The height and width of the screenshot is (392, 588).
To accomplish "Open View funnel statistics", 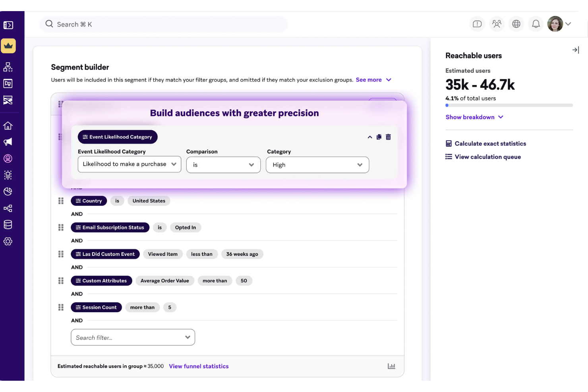I will [x=199, y=366].
